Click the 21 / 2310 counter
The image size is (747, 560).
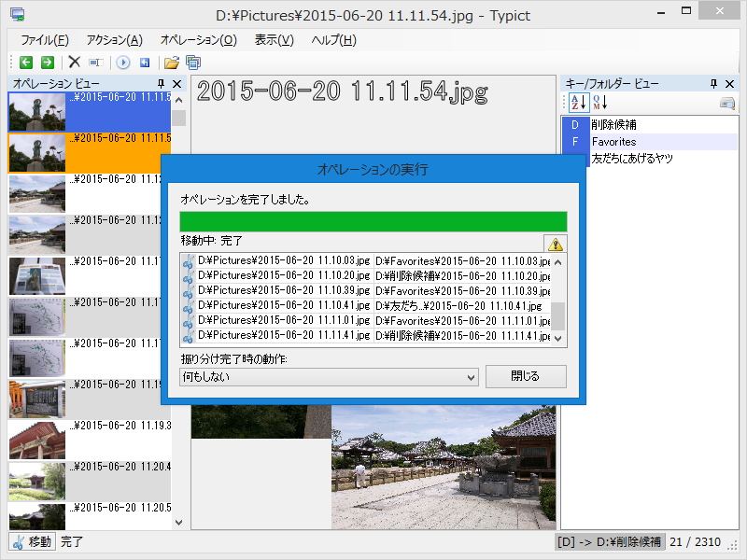695,542
